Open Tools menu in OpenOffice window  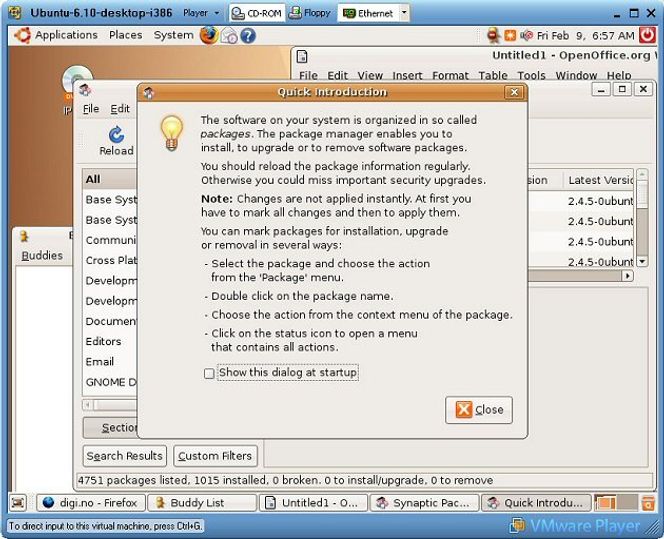pos(531,75)
